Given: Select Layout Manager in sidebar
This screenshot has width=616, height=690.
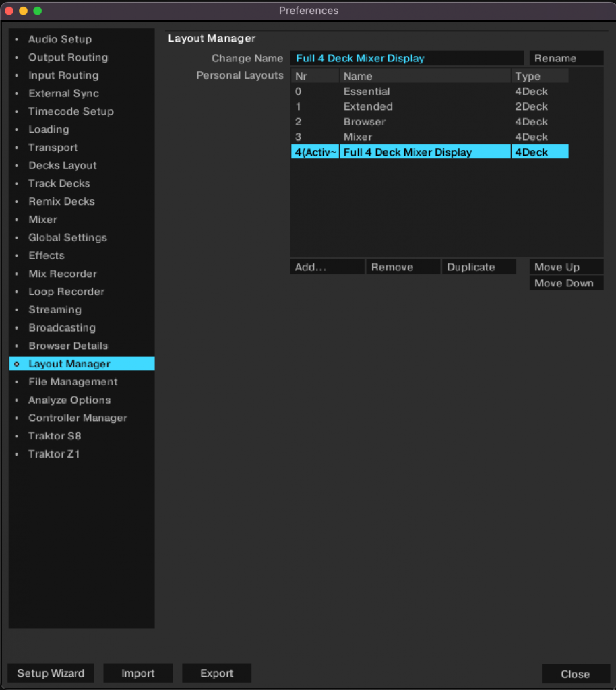Looking at the screenshot, I should click(x=82, y=364).
